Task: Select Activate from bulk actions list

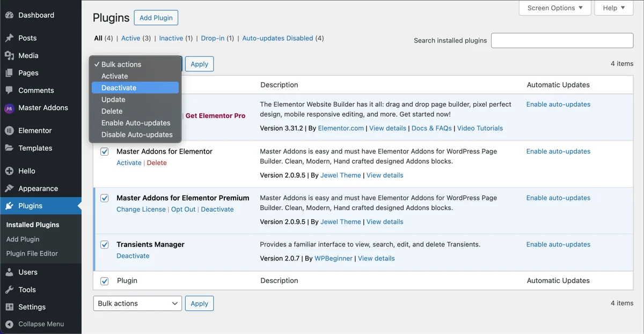Action: 135,76
